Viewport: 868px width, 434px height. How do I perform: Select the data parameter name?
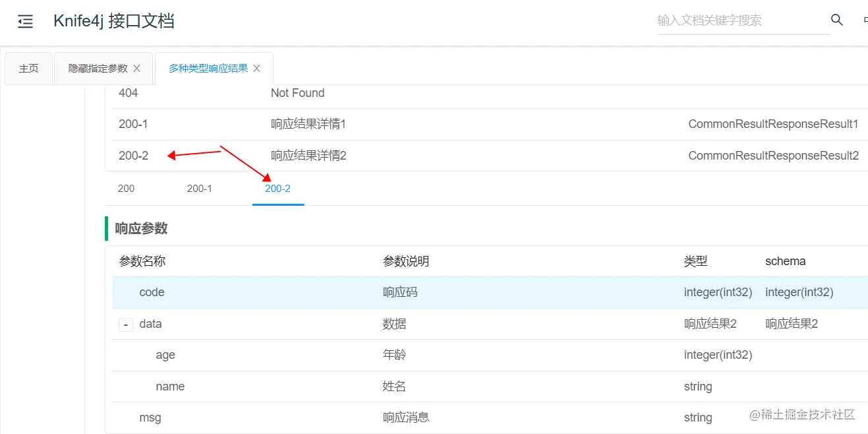(150, 324)
